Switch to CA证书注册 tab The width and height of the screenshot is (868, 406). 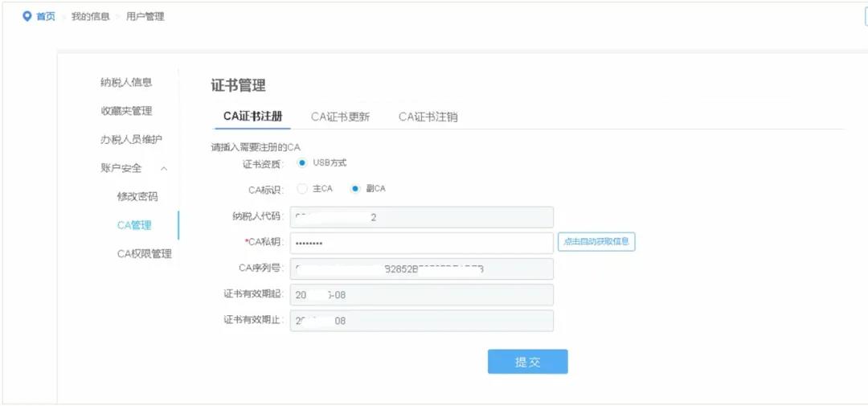(252, 117)
